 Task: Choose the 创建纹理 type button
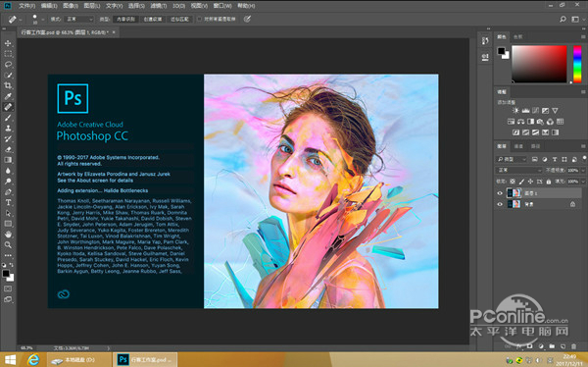click(x=153, y=19)
